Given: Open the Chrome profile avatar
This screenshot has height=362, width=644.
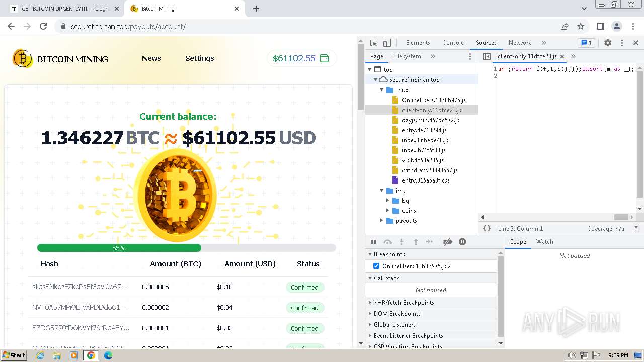Looking at the screenshot, I should pyautogui.click(x=616, y=26).
